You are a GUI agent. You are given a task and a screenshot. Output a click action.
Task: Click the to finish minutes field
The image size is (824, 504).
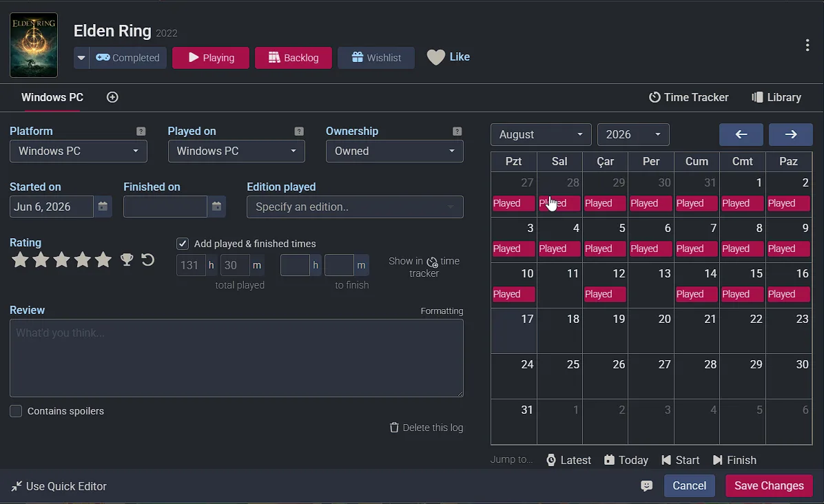tap(339, 265)
